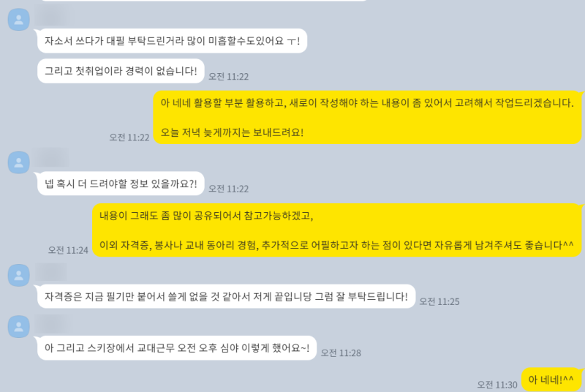Select the '그리고 첫취업이라 경력이 없습니다!' bubble
This screenshot has height=392, width=585.
pos(121,71)
